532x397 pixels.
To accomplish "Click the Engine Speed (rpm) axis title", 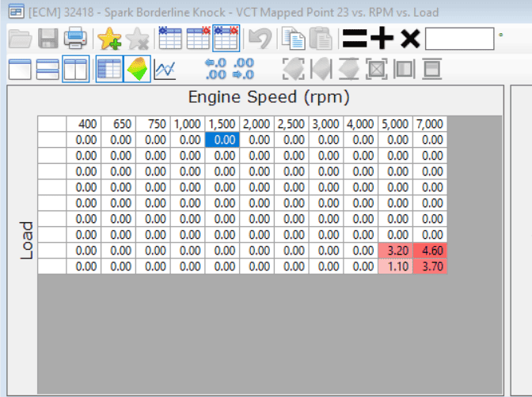I will pos(268,97).
